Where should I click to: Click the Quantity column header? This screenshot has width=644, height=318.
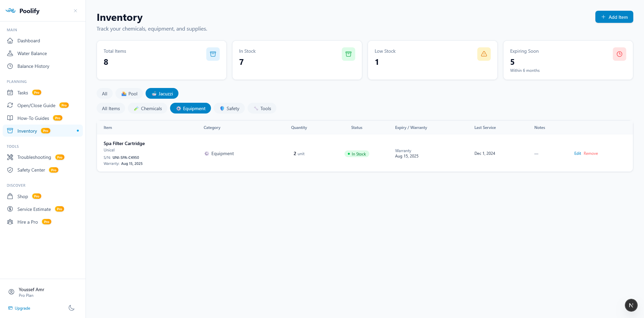click(299, 128)
